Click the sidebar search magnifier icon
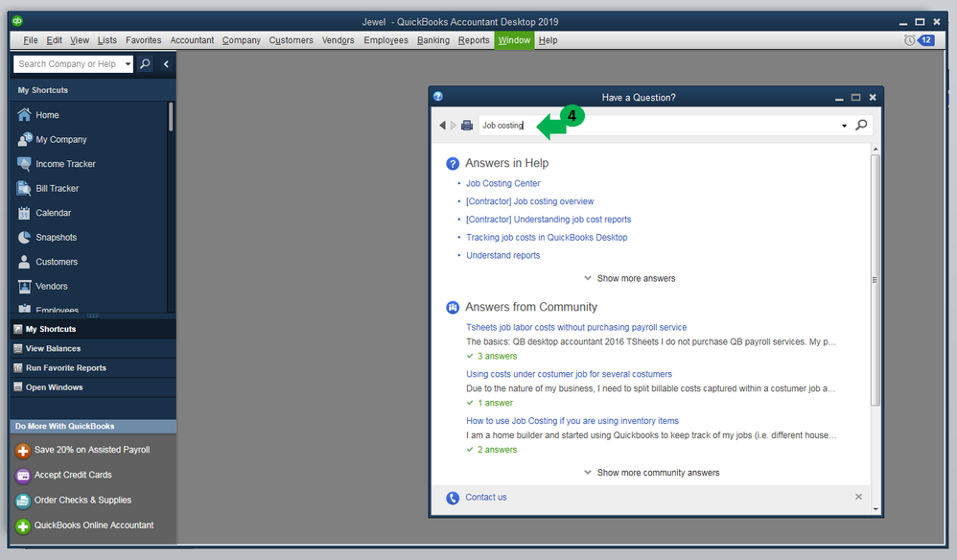Image resolution: width=957 pixels, height=560 pixels. coord(145,63)
